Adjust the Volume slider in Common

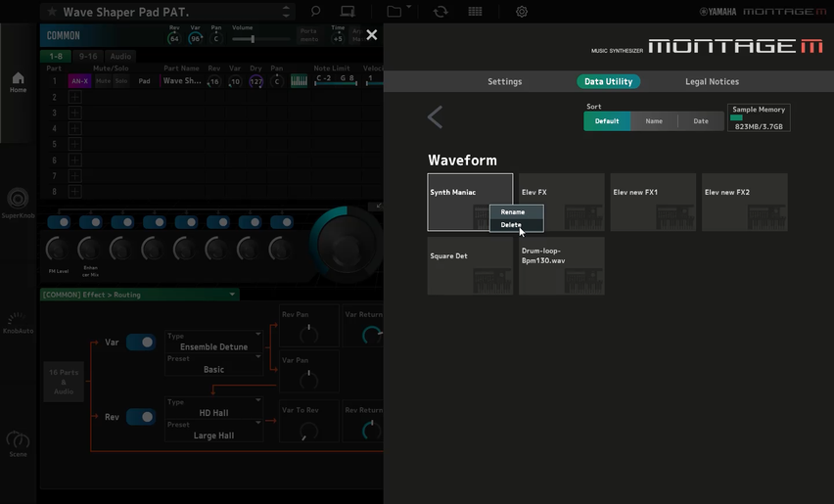(x=253, y=39)
